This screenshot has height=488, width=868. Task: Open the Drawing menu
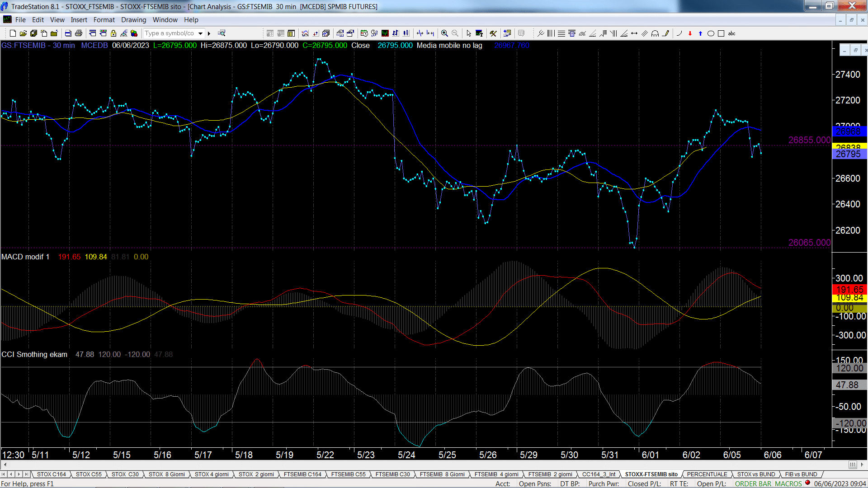pyautogui.click(x=133, y=20)
